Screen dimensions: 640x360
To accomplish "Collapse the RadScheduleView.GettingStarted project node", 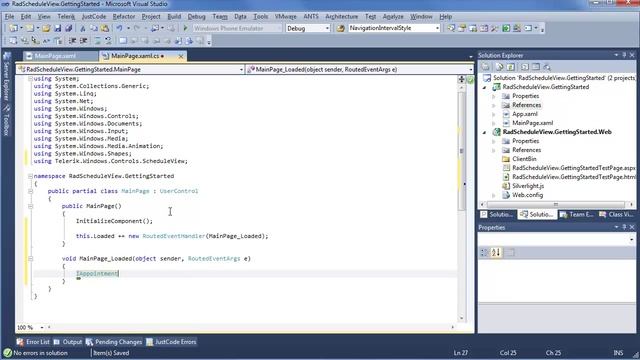I will pyautogui.click(x=485, y=87).
